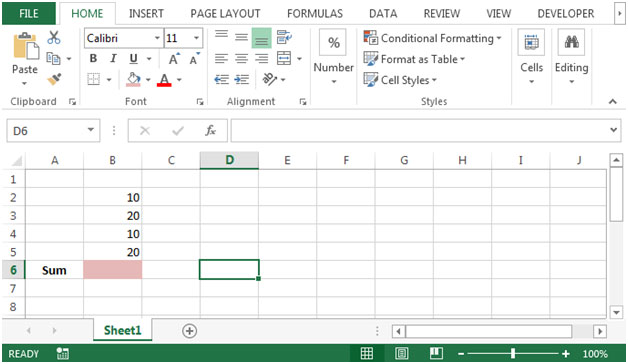Switch to the DATA tab
The width and height of the screenshot is (628, 364).
point(383,14)
